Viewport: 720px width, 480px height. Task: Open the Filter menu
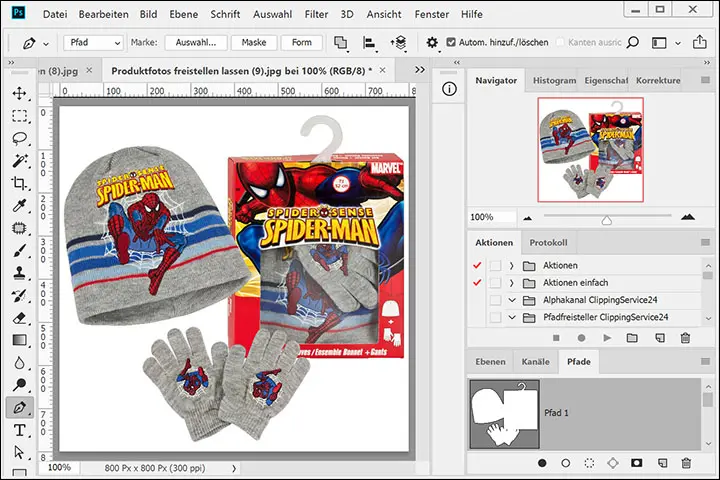(316, 15)
